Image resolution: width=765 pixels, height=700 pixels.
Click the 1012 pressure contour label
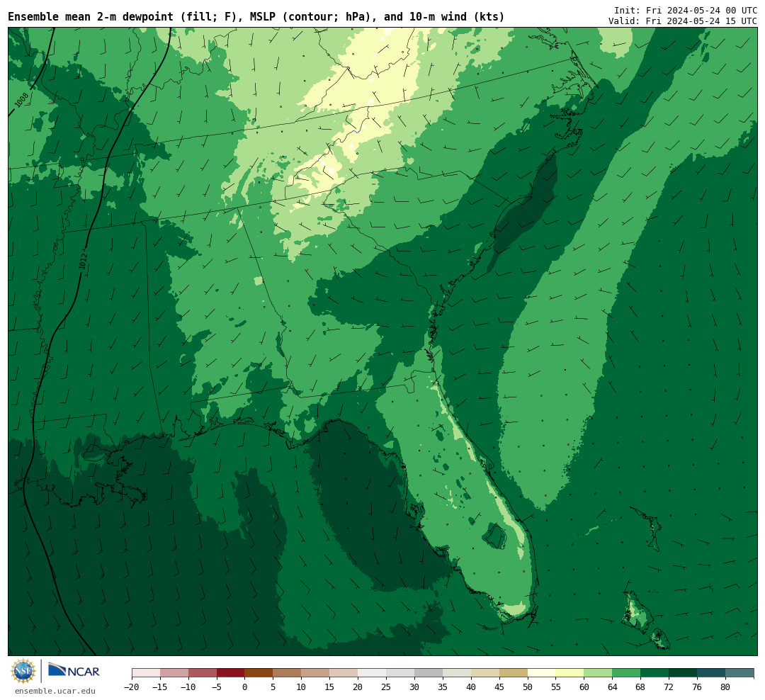click(x=83, y=261)
